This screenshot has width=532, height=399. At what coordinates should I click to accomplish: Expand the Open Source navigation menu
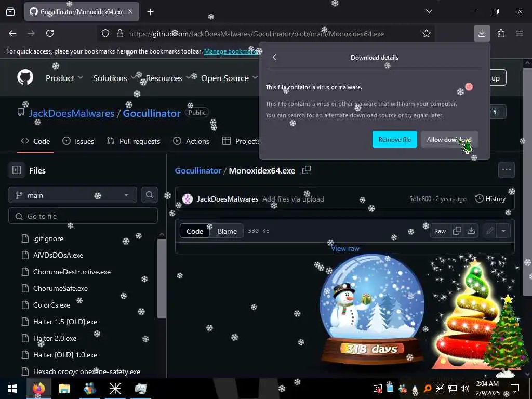[x=229, y=78]
